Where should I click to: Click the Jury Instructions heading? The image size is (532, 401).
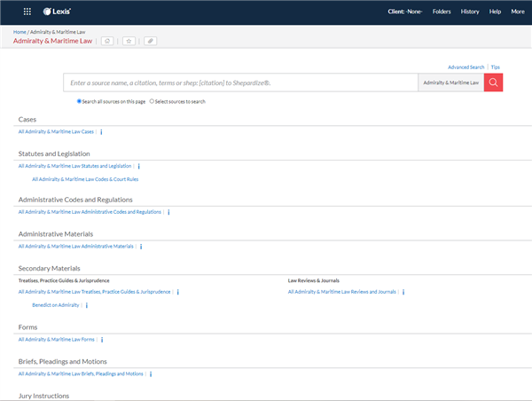(x=43, y=396)
